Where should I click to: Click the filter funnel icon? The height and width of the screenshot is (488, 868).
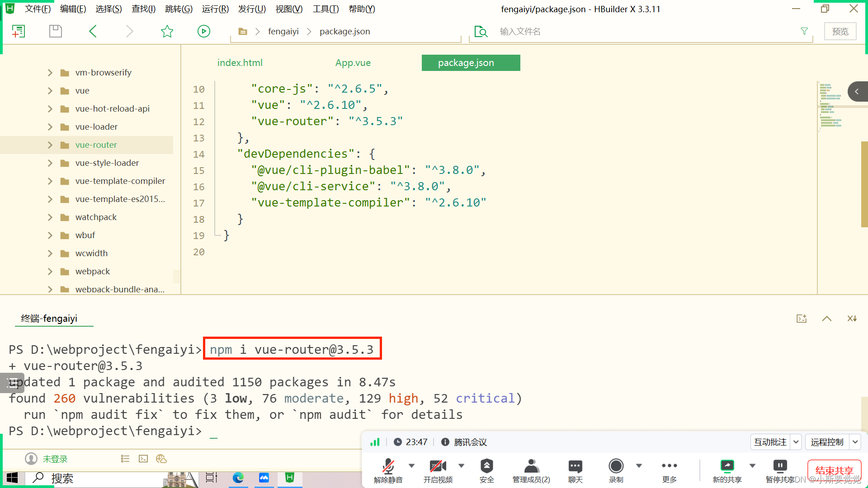tap(804, 31)
